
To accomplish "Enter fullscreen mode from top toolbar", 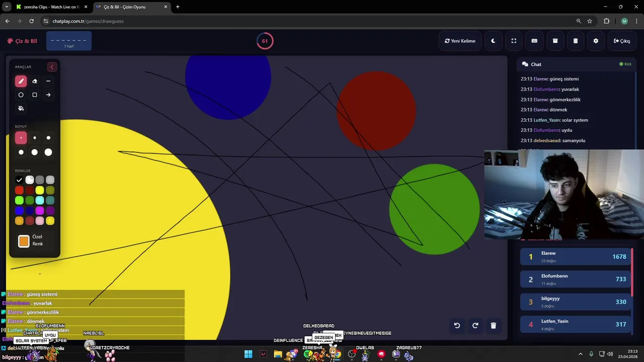I will click(x=514, y=41).
